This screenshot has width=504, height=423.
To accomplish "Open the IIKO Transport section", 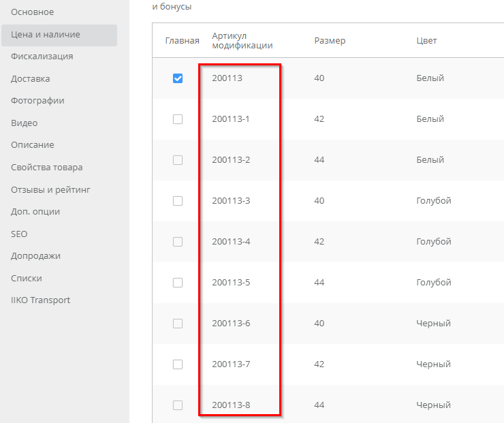I will [41, 300].
